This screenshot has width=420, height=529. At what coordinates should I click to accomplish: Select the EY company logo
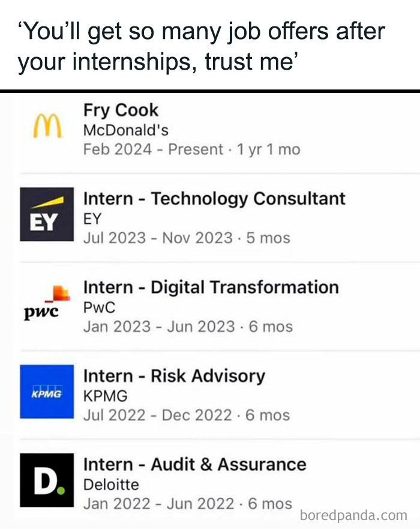46,214
